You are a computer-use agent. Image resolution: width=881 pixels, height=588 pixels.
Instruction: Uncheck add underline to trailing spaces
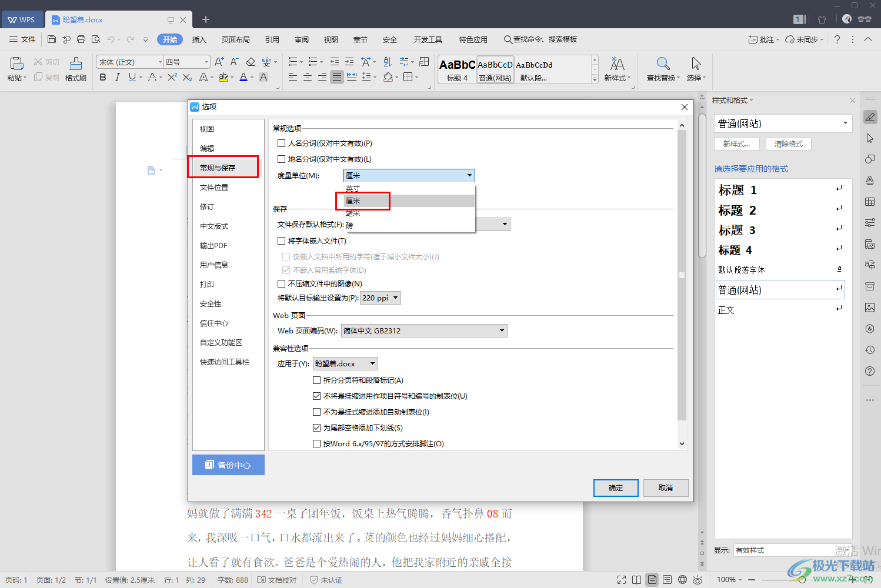click(317, 428)
